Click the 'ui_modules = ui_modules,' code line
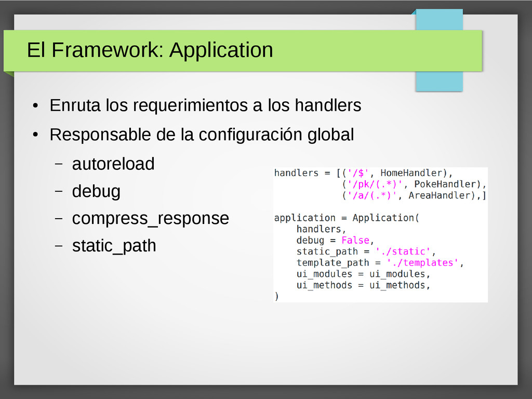Screen dimensions: 532x399 click(x=363, y=274)
